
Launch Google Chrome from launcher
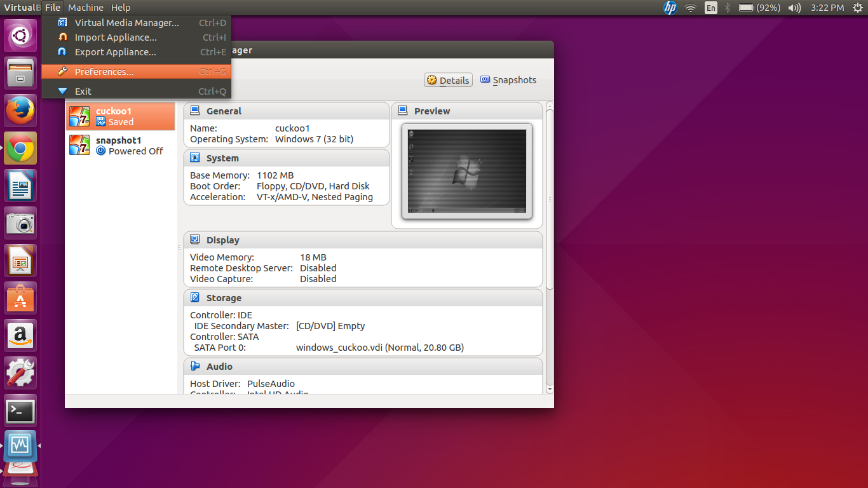(20, 149)
